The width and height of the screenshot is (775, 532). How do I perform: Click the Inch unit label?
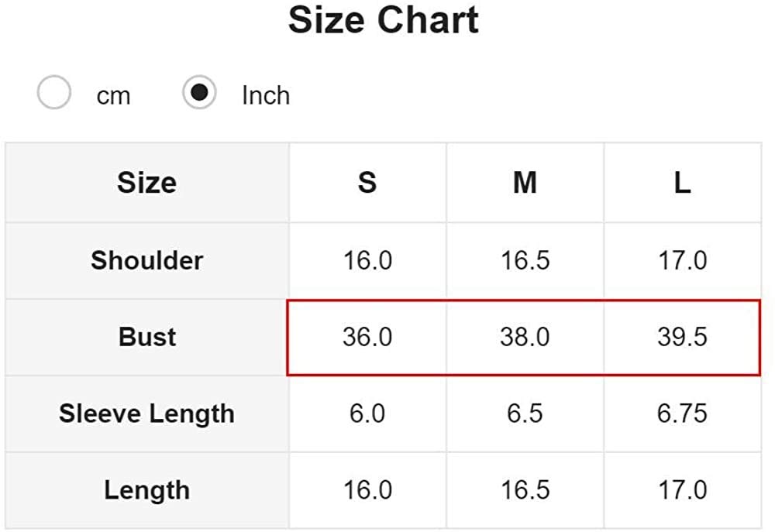pyautogui.click(x=266, y=96)
